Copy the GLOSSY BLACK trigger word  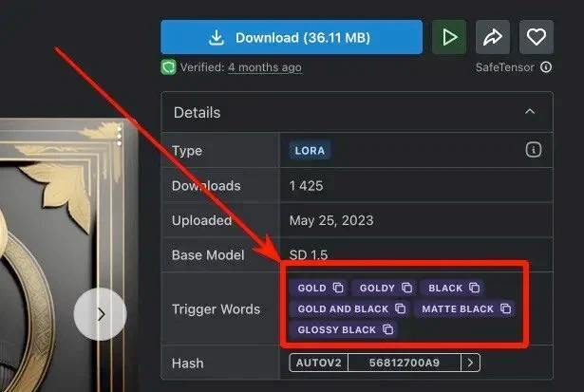coord(388,329)
